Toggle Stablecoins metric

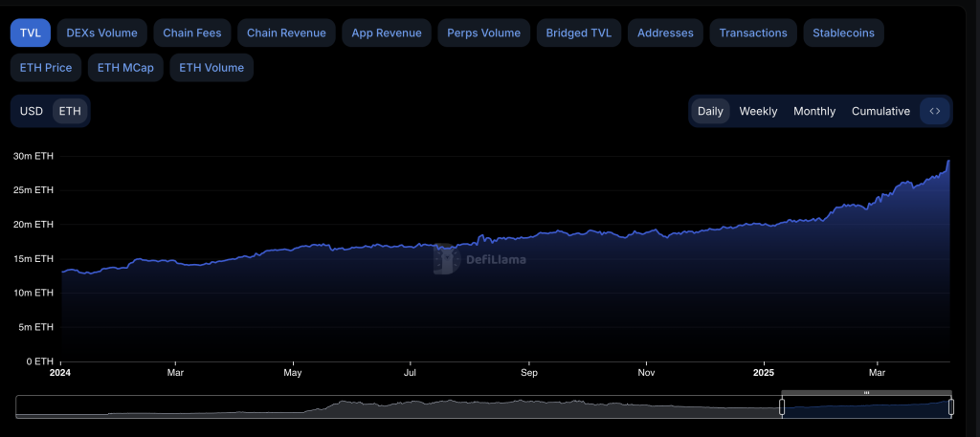click(843, 33)
